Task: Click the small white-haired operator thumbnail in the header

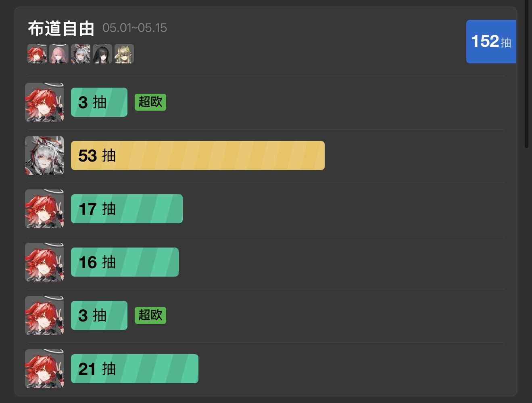Action: (x=81, y=54)
